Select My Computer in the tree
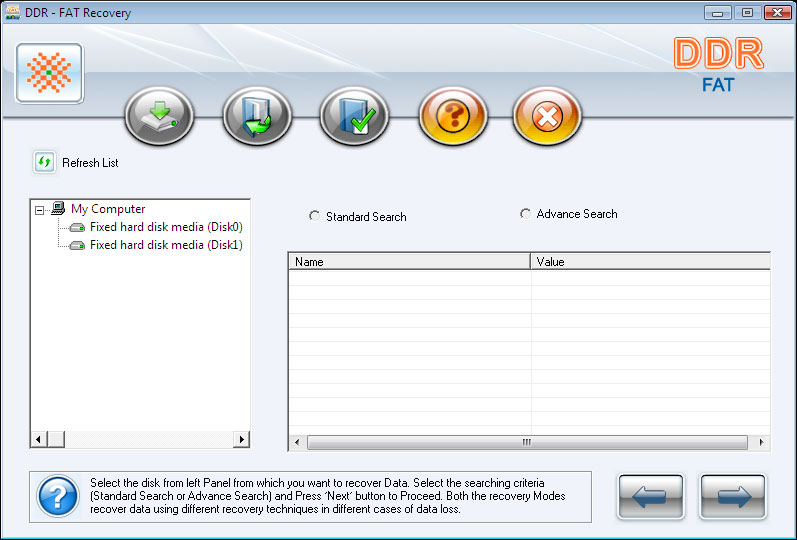Screen dimensions: 797x540 [108, 209]
